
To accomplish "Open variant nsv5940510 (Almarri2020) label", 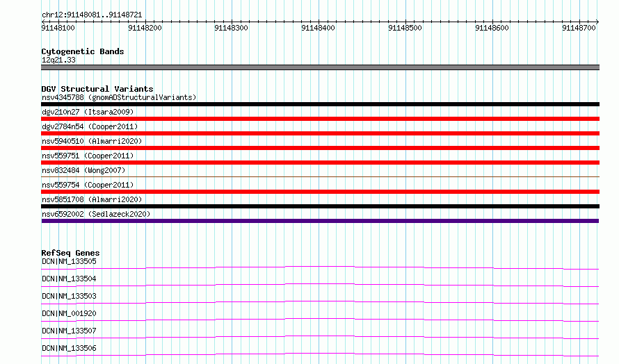I will coord(92,141).
